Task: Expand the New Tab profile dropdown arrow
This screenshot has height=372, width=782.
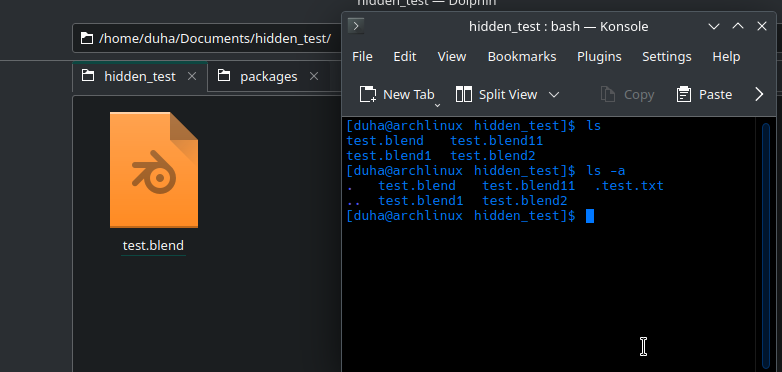Action: coord(437,105)
